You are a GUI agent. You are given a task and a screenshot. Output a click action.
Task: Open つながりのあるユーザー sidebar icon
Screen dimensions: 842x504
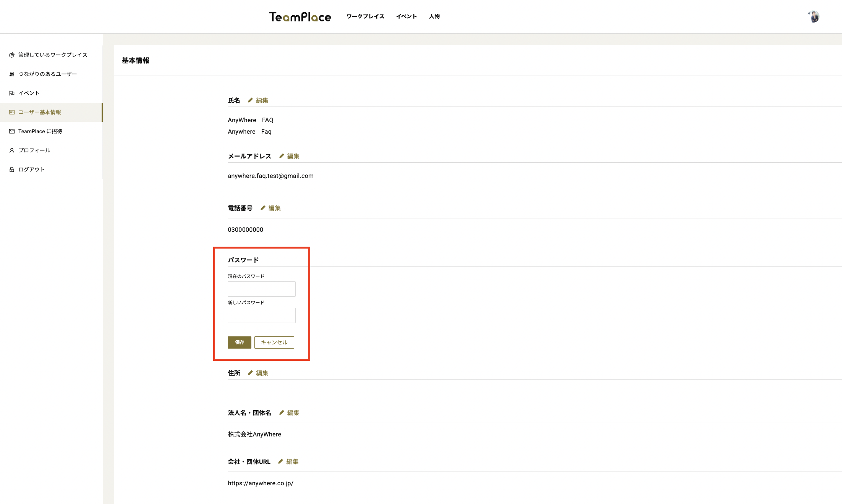(11, 74)
